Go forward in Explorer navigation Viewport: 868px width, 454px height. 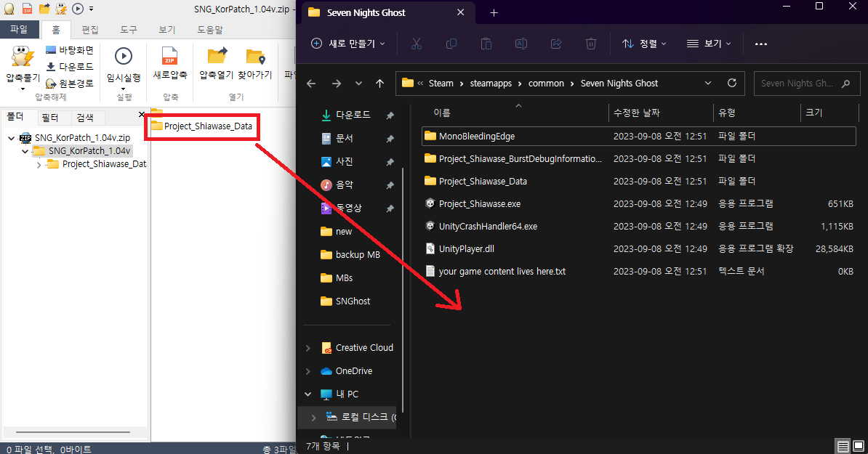point(336,84)
